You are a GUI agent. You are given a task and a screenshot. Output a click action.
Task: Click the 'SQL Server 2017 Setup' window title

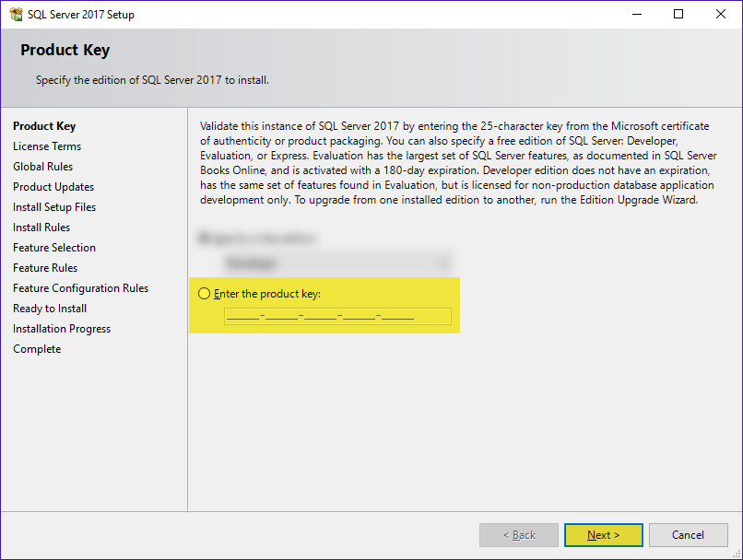(x=81, y=15)
